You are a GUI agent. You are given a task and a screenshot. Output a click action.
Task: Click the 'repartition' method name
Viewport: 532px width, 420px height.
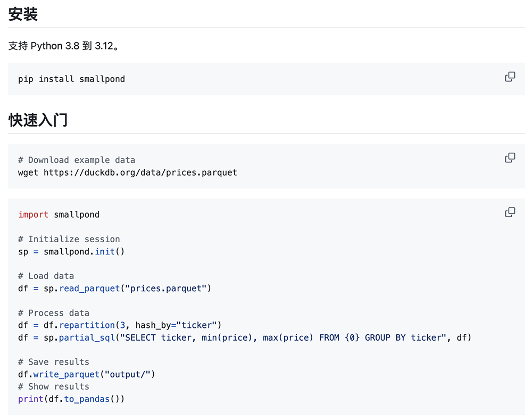point(87,325)
